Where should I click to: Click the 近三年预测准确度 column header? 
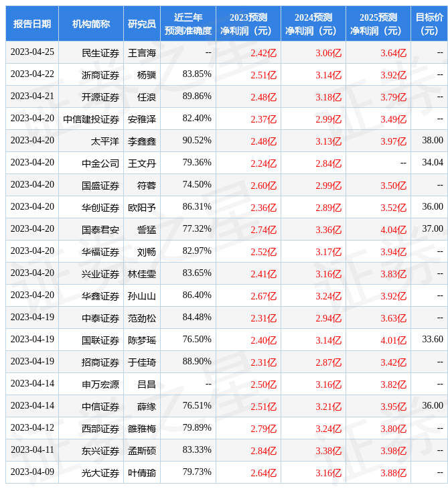click(x=188, y=23)
